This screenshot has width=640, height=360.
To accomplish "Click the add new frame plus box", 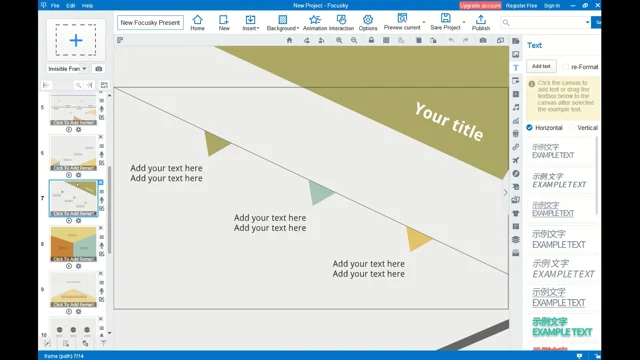I will point(76,40).
